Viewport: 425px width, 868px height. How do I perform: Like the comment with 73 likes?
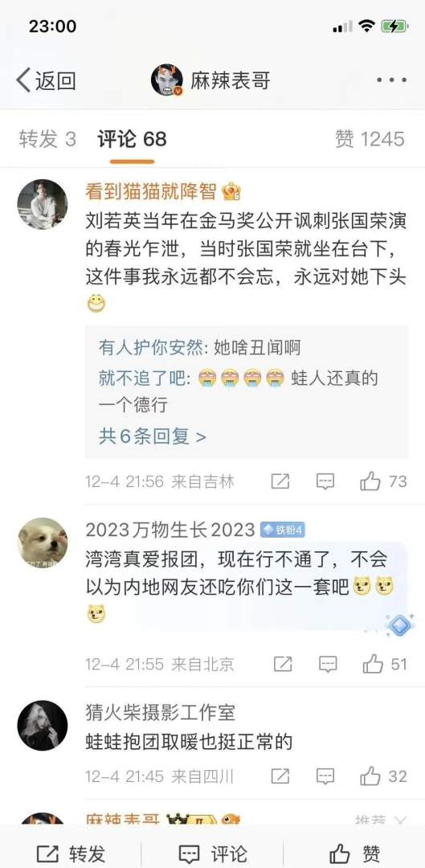click(x=383, y=481)
